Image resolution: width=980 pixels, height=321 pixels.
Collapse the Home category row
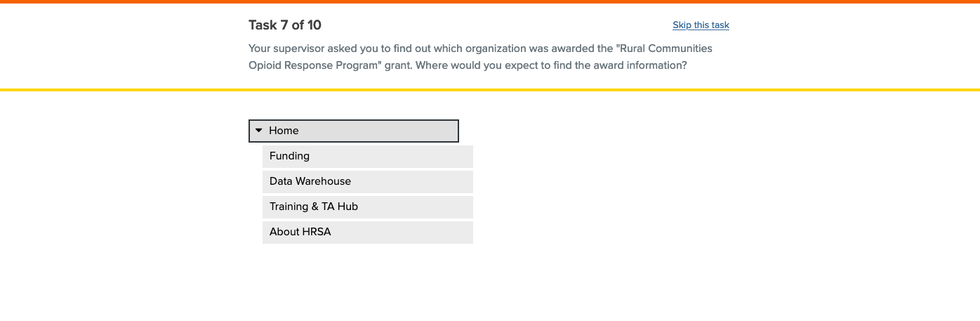(x=353, y=131)
